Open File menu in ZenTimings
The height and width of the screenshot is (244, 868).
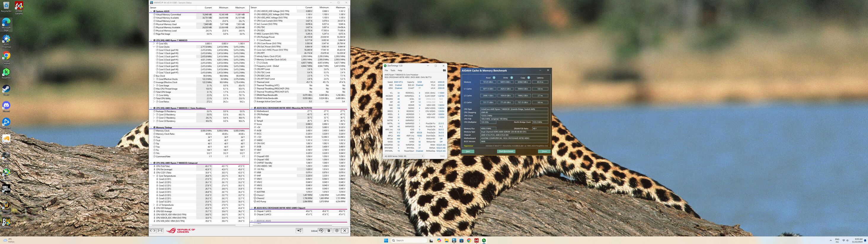386,70
